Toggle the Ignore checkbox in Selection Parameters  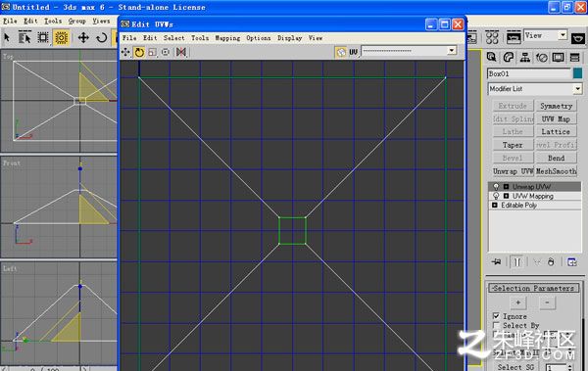point(496,316)
